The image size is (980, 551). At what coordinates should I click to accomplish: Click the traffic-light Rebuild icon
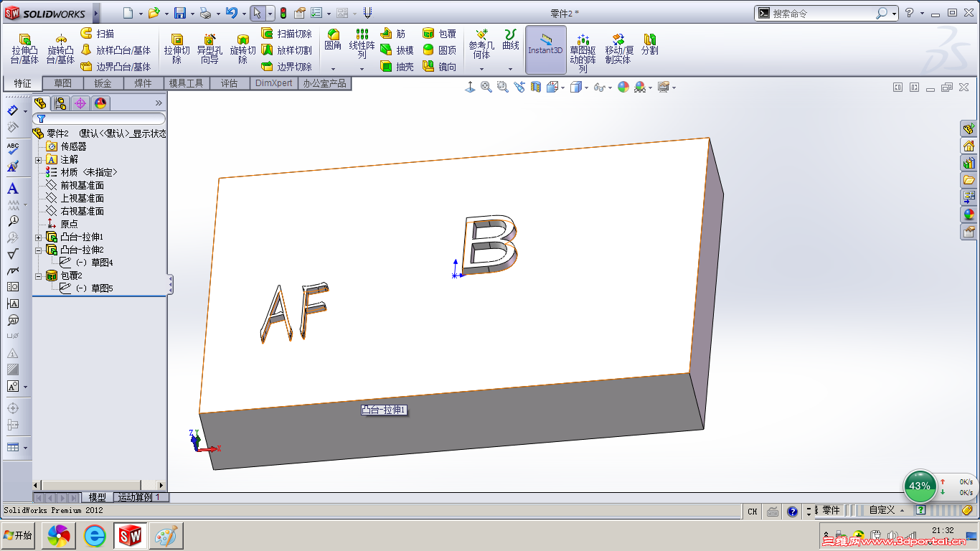(283, 13)
